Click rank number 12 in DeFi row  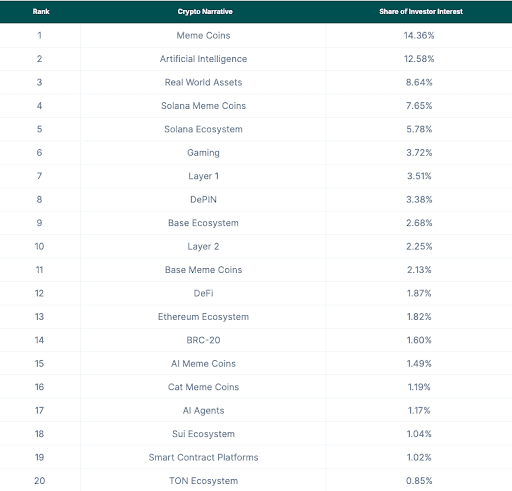click(39, 293)
